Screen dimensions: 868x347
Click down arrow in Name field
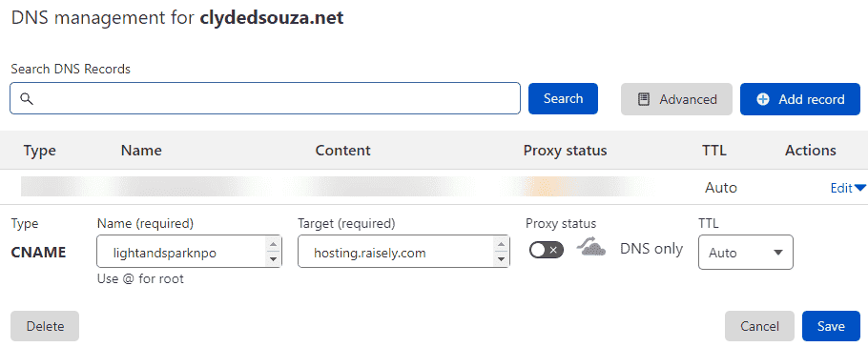[x=273, y=258]
